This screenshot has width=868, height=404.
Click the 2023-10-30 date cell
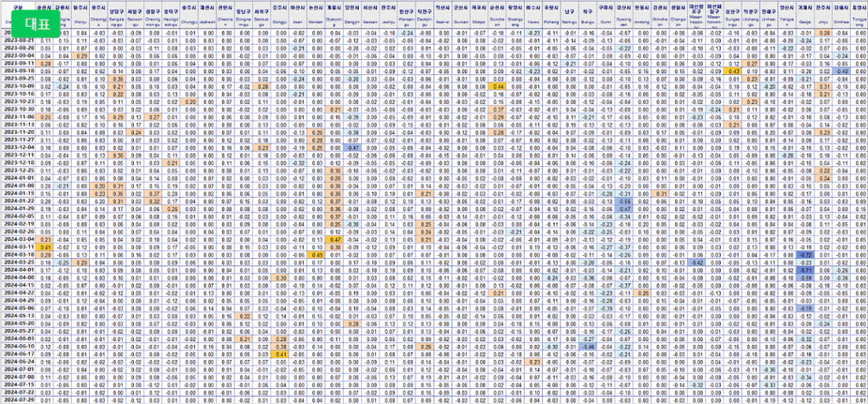point(19,110)
